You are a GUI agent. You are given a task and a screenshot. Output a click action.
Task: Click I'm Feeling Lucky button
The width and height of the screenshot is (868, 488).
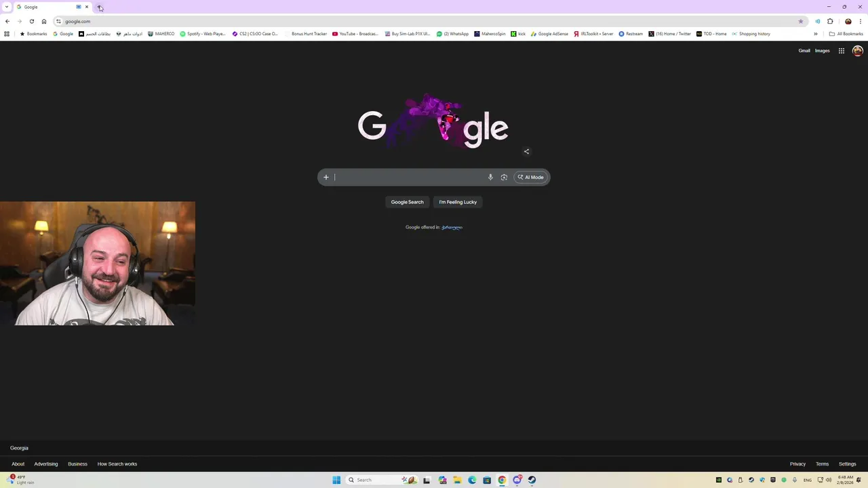pos(458,202)
